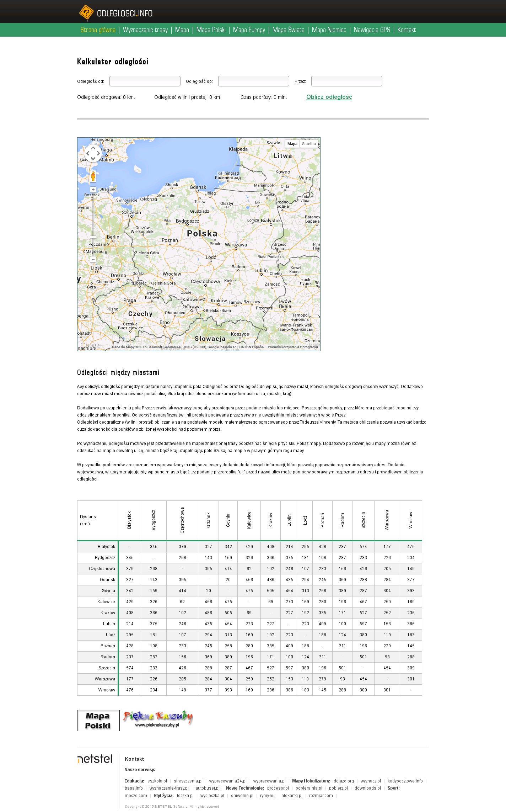Select the Mapa map type
Image resolution: width=506 pixels, height=812 pixels.
click(x=292, y=144)
